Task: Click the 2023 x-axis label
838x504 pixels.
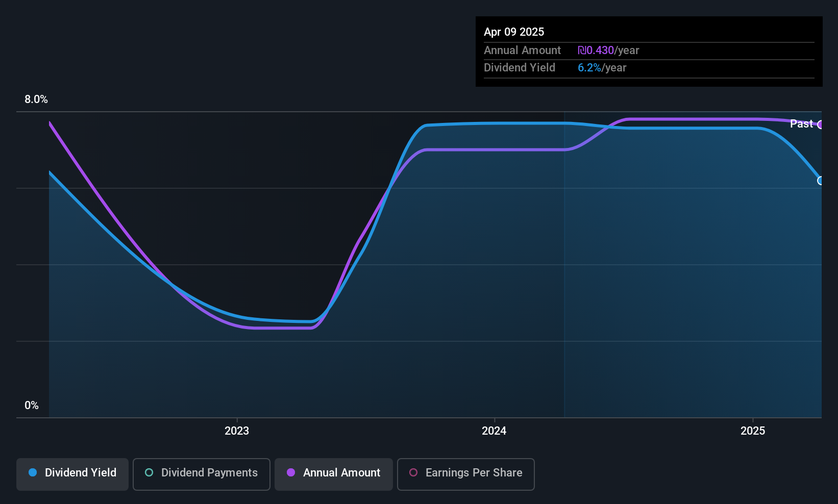Action: click(x=237, y=431)
